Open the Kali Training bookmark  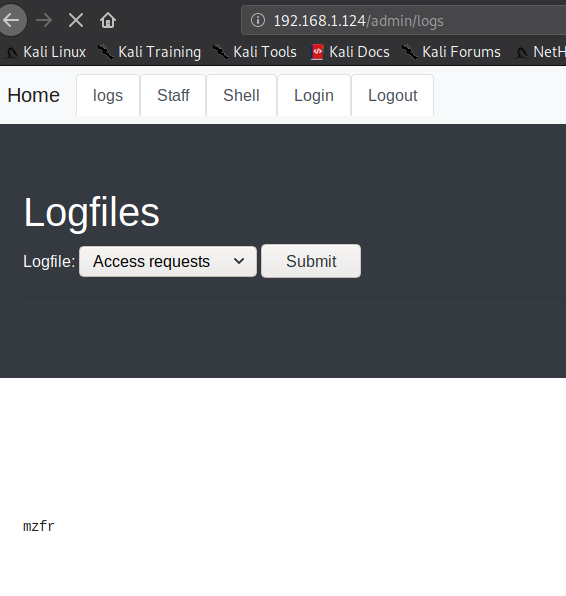coord(149,52)
